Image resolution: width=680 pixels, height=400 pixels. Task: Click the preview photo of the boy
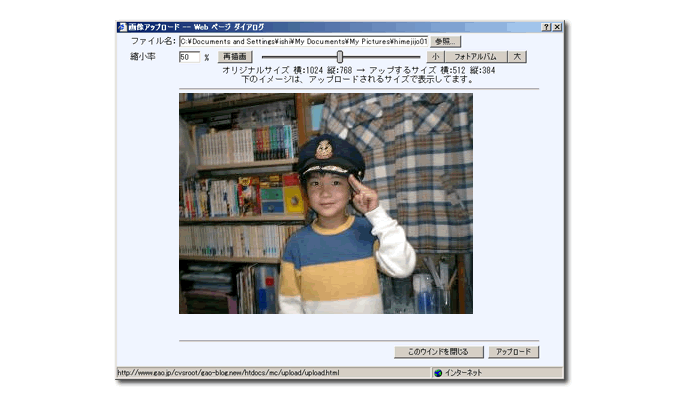[x=326, y=203]
